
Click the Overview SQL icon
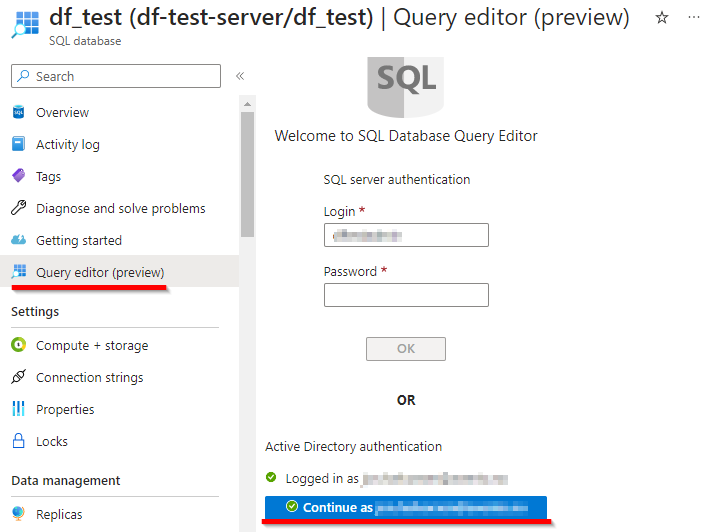pyautogui.click(x=18, y=112)
